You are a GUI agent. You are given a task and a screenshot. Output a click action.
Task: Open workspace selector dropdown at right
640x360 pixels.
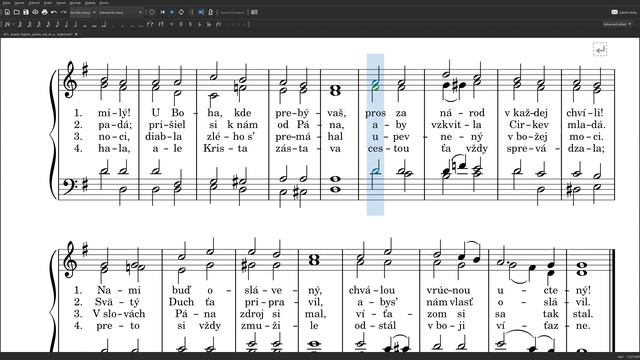coord(617,24)
